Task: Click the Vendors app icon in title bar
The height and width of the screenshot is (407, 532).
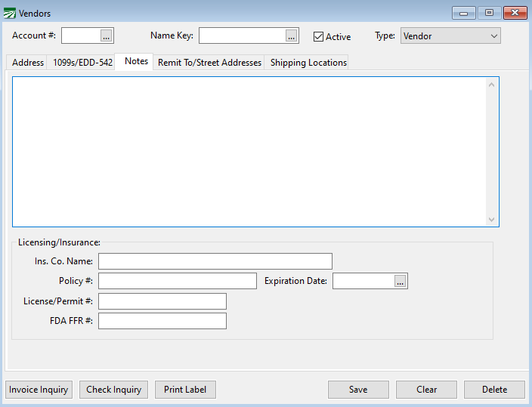Action: [x=10, y=13]
